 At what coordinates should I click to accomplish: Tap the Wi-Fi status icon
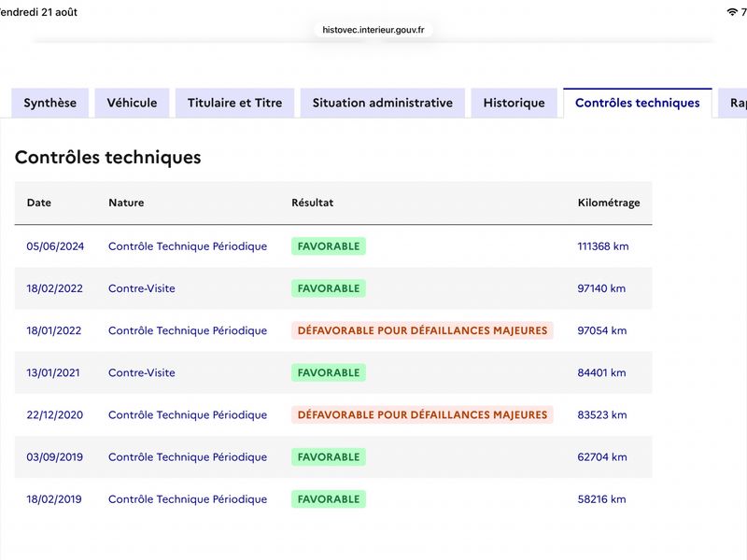[732, 12]
